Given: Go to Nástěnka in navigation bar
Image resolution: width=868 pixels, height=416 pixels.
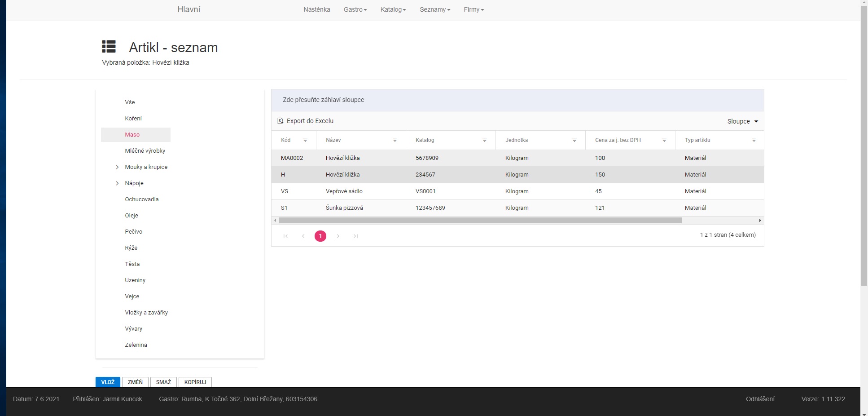Looking at the screenshot, I should [317, 9].
